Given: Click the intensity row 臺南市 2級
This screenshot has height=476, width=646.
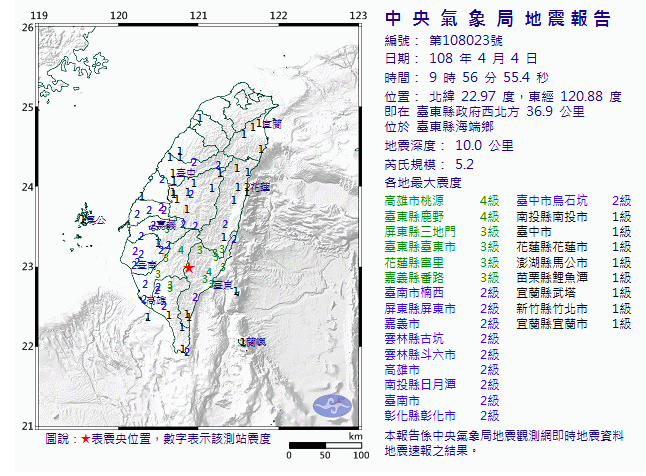Looking at the screenshot, I should click(x=442, y=401).
